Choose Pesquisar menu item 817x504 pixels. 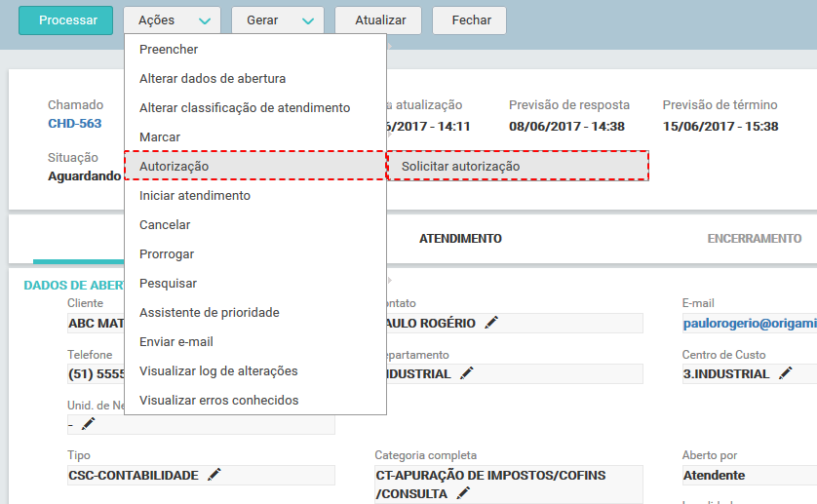[x=255, y=283]
